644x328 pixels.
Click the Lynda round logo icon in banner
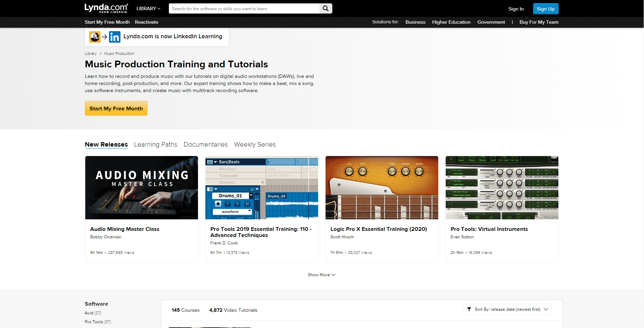[95, 37]
